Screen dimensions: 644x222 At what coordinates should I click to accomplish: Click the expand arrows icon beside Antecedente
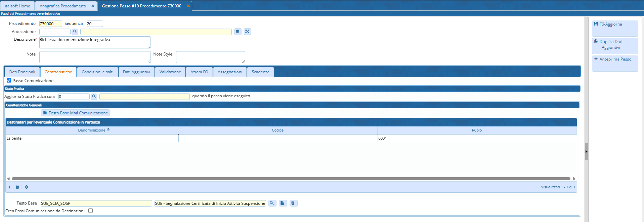coord(247,32)
